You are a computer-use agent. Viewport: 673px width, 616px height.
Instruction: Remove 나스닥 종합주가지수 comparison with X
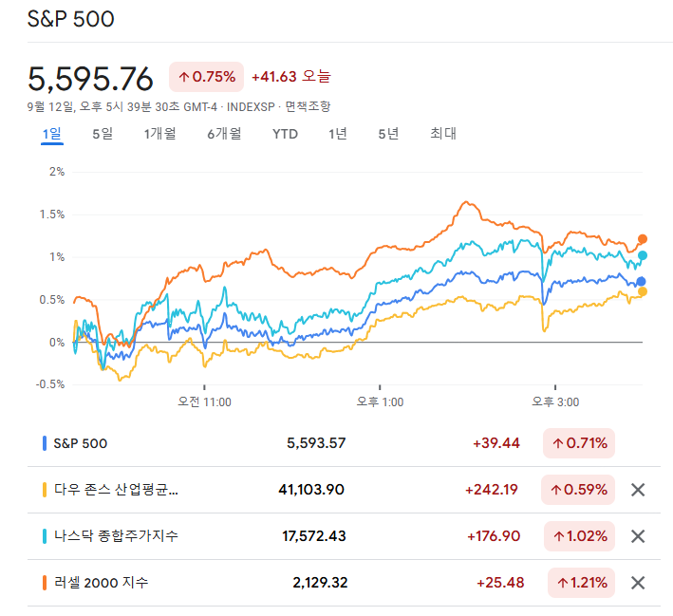pyautogui.click(x=638, y=536)
